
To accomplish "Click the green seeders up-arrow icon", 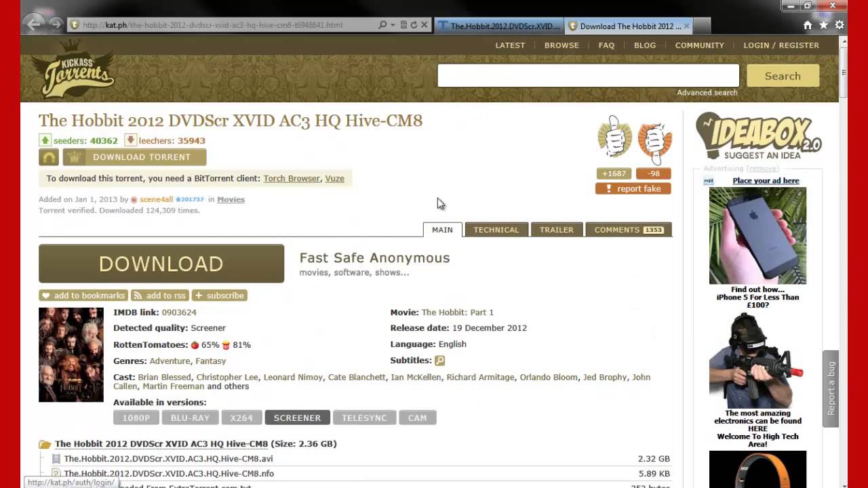I will tap(45, 140).
